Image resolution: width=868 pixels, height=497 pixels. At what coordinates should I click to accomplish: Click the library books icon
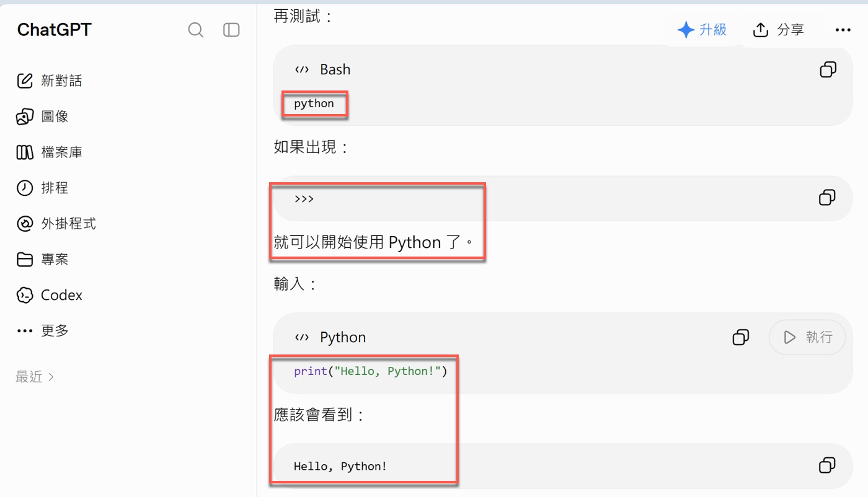pos(25,152)
